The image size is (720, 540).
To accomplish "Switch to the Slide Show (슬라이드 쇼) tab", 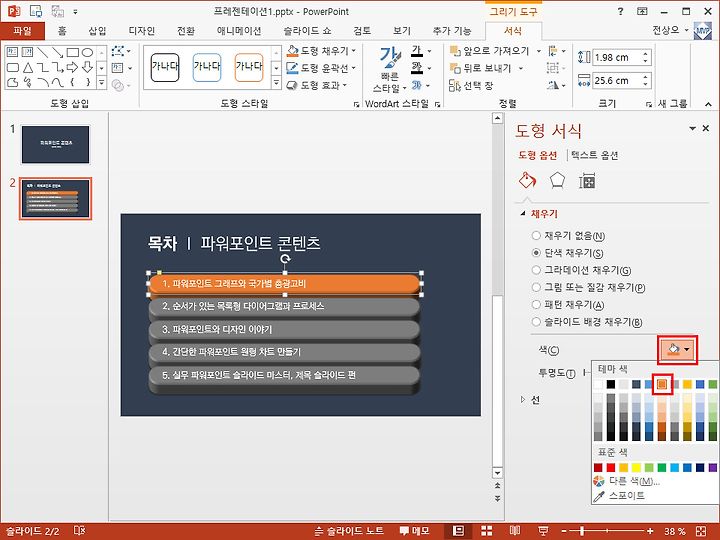I will (x=307, y=31).
